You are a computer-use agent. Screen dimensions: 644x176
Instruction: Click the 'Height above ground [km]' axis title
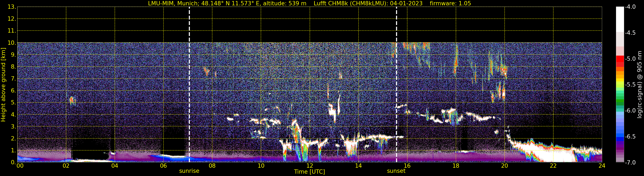pyautogui.click(x=3, y=85)
